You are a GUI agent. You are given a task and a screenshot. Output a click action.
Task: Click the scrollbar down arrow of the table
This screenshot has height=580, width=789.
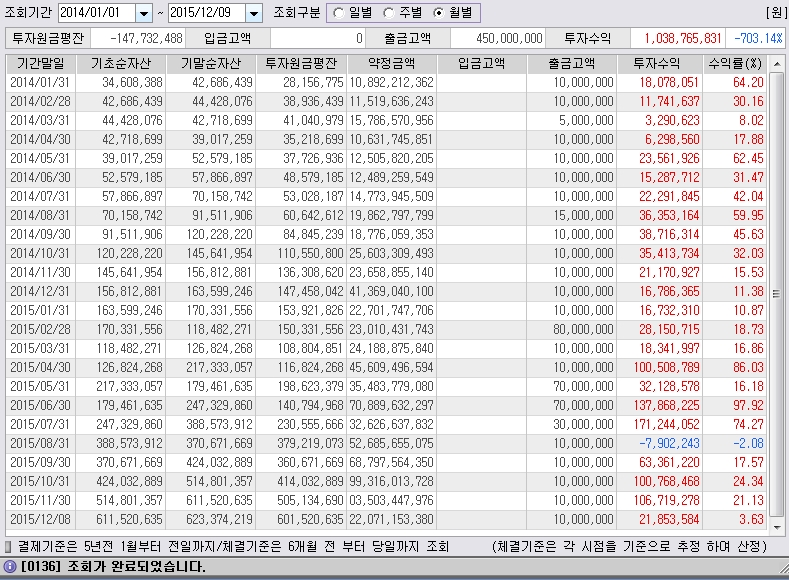point(777,527)
